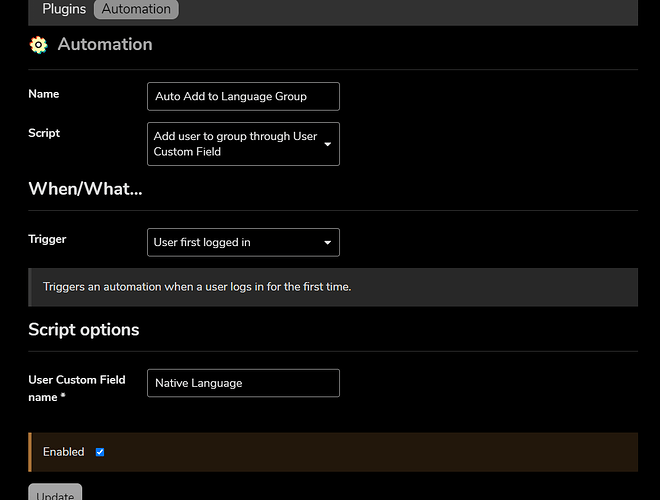Toggle the Enabled checkbox

[x=100, y=452]
